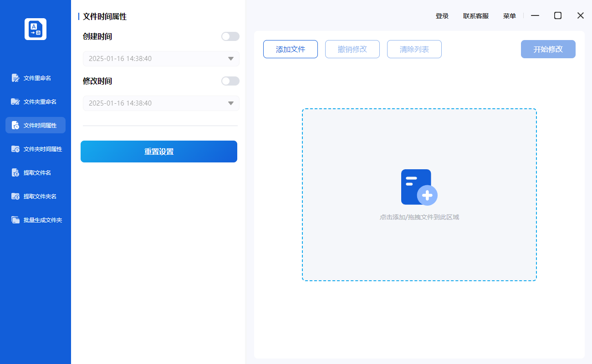Screen dimensions: 592x364
Task: Open the 创建时间 date dropdown
Action: click(230, 59)
